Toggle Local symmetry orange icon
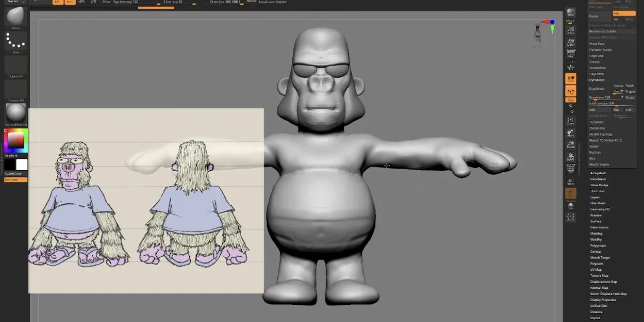Image resolution: width=644 pixels, height=322 pixels. coord(570,79)
